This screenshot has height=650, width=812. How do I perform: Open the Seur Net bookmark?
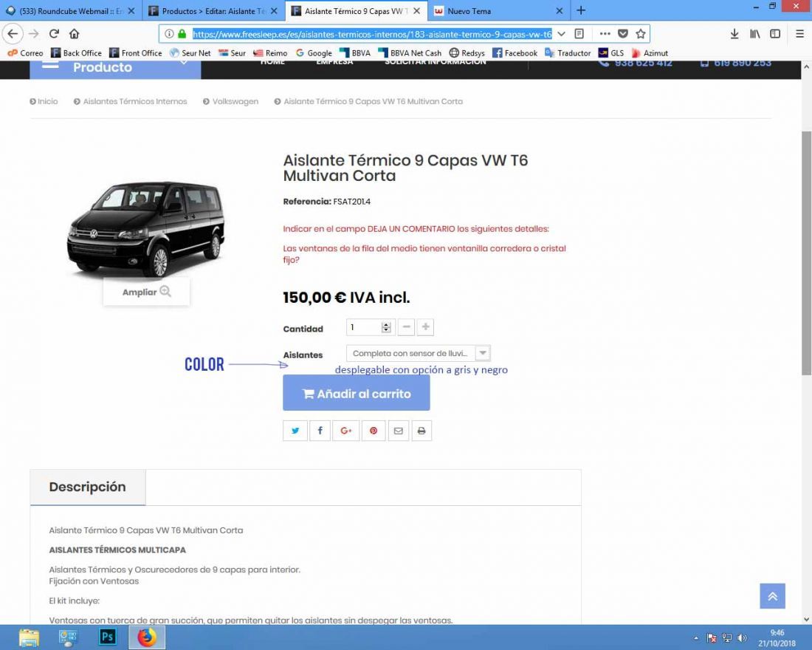pyautogui.click(x=190, y=53)
